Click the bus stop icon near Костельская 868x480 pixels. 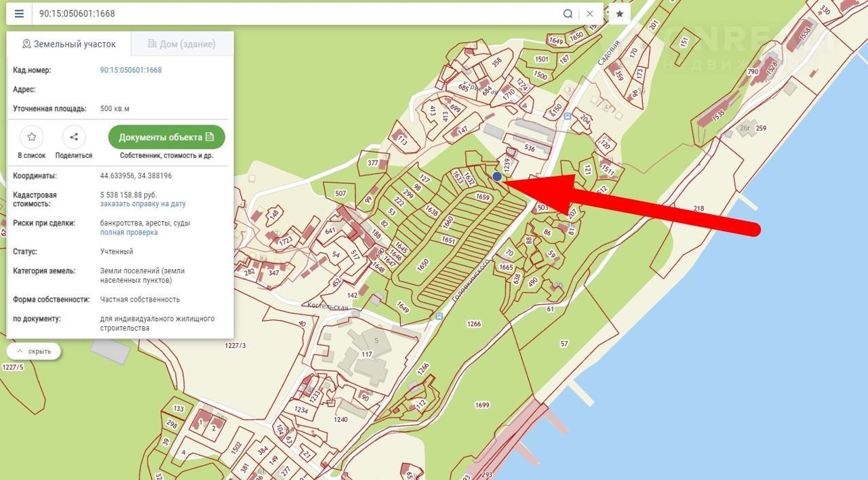click(x=439, y=316)
